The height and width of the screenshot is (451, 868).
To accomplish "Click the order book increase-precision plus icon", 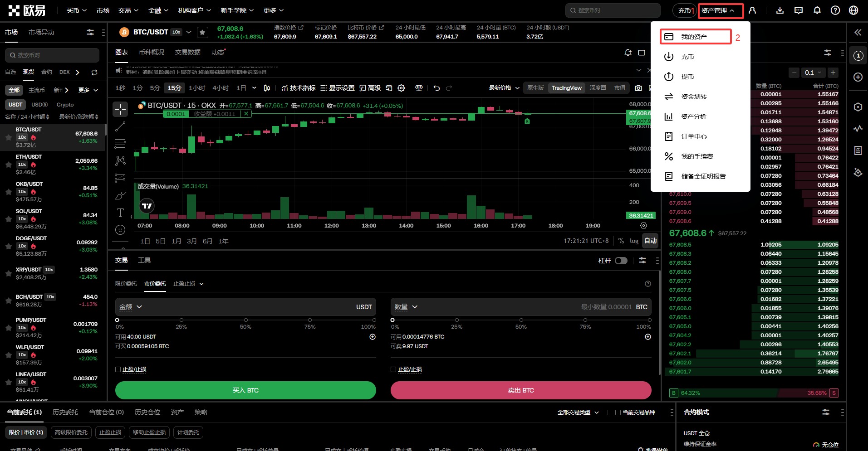I will pyautogui.click(x=833, y=73).
